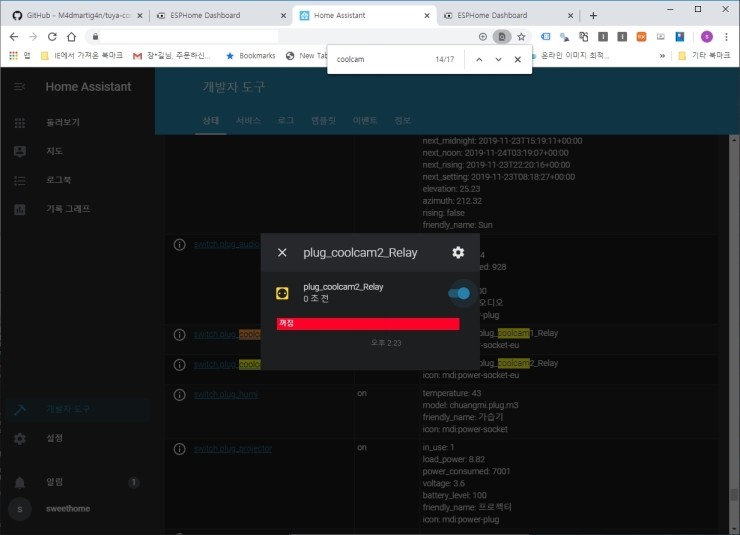Go to browser home page
Screen dimensions: 740x535
[71, 37]
